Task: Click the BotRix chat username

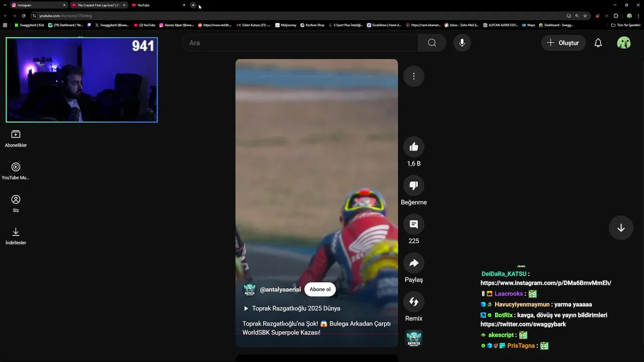Action: tap(504, 315)
